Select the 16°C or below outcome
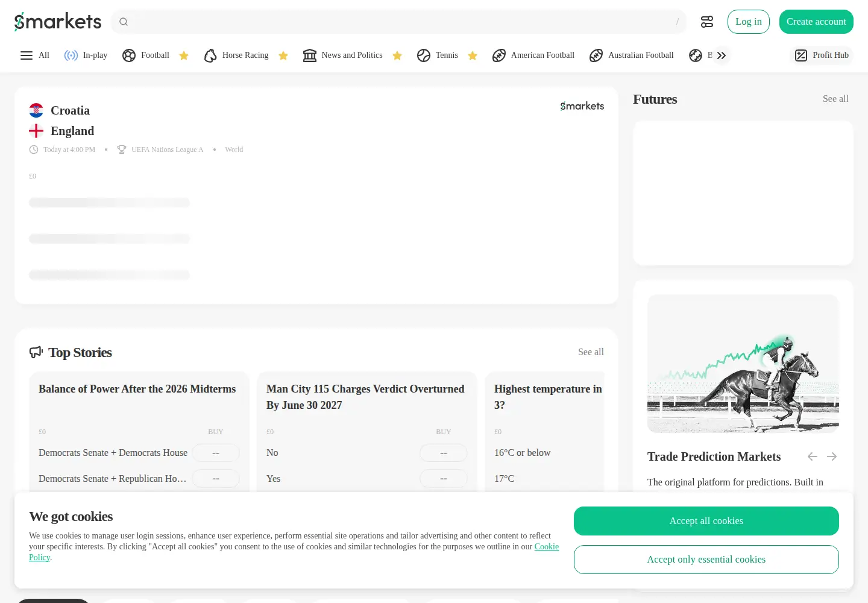 [x=523, y=453]
